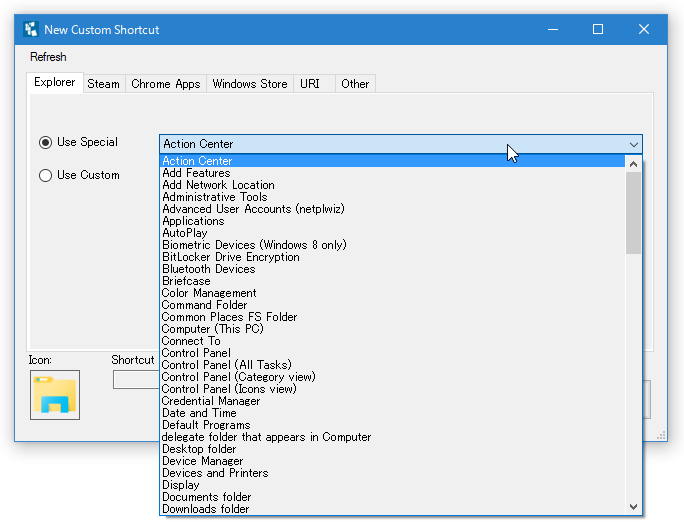Choose AutoPlay from the list

tap(393, 233)
